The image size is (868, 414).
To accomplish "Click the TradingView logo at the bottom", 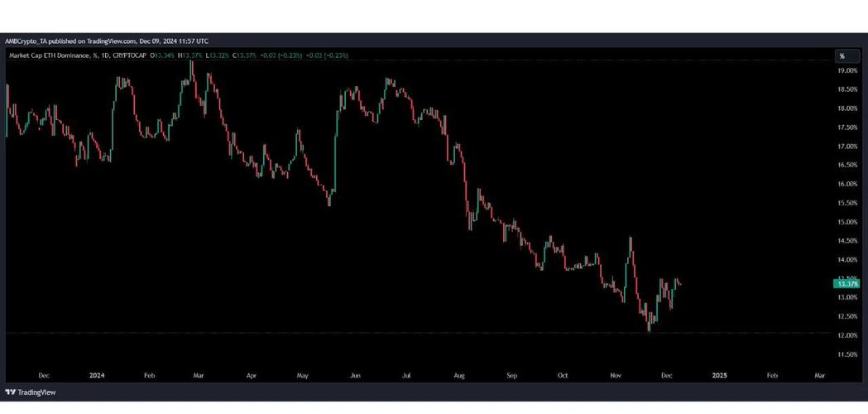I will click(x=31, y=392).
